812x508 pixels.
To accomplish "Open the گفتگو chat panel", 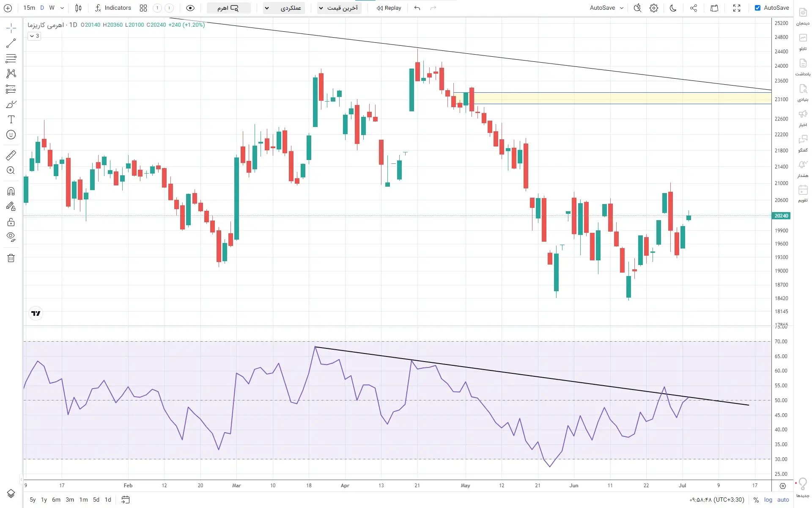I will point(803,144).
